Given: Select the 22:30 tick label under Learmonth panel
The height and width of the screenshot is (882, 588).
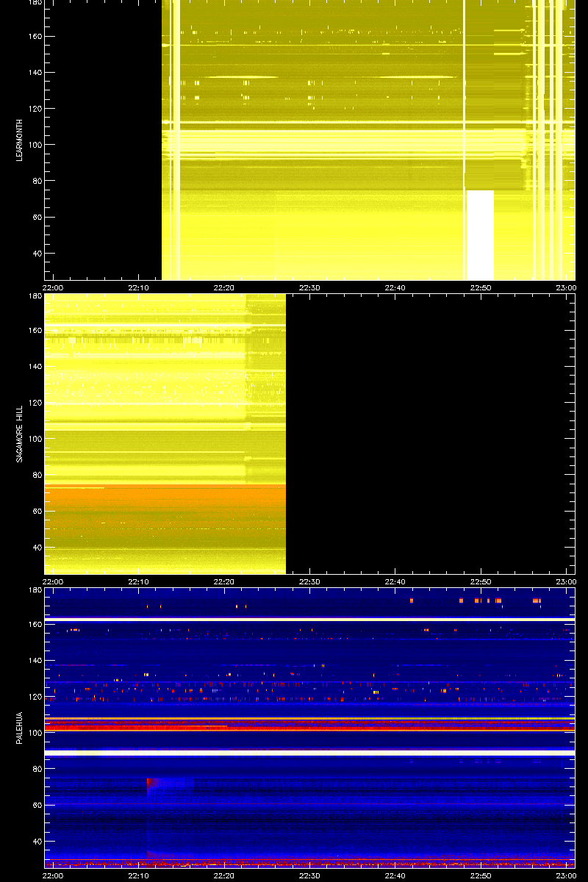Looking at the screenshot, I should click(x=309, y=287).
